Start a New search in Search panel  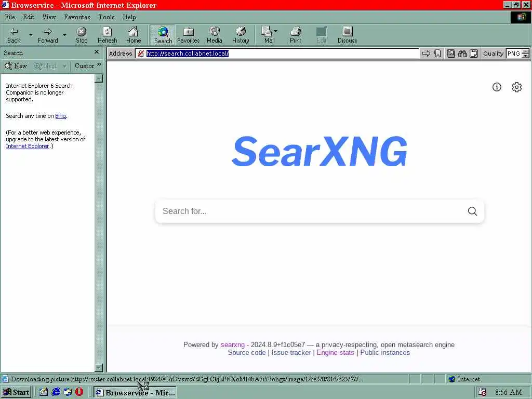click(x=16, y=66)
